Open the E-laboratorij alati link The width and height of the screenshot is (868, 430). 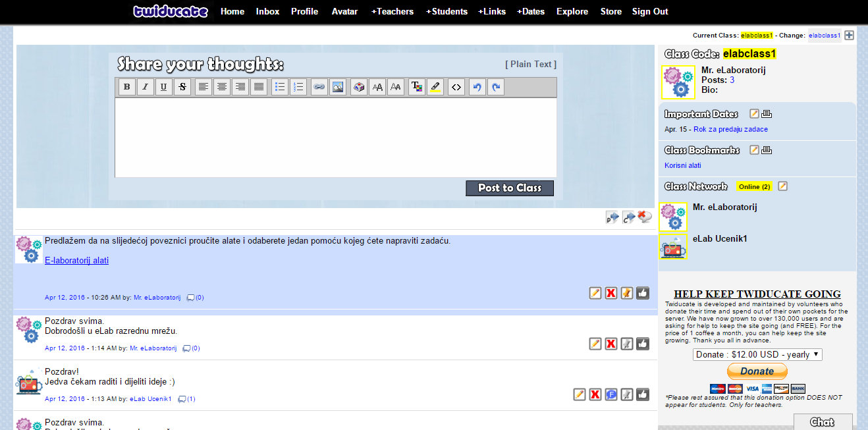pyautogui.click(x=76, y=261)
